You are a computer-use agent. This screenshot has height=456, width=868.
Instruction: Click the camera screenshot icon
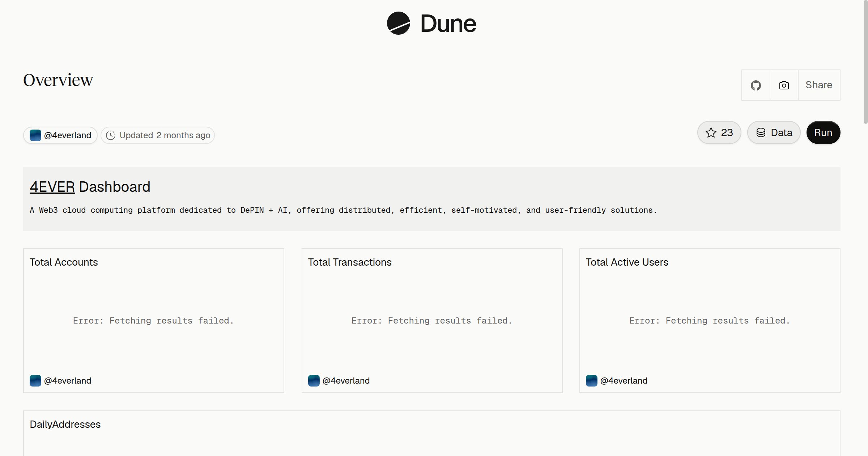click(x=784, y=85)
